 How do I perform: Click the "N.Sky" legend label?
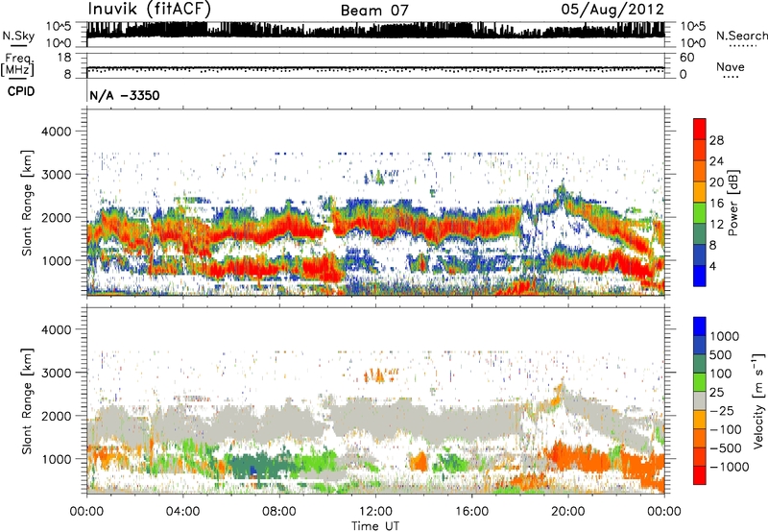click(18, 36)
